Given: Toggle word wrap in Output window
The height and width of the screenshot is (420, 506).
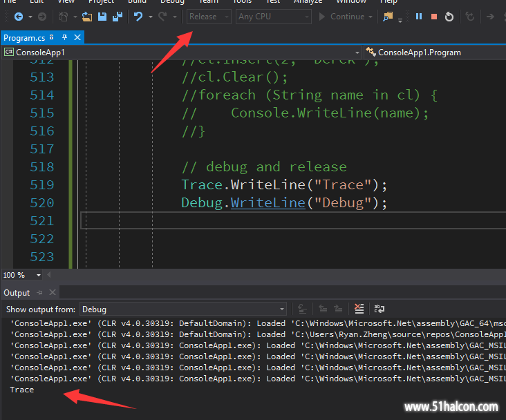Looking at the screenshot, I should pos(379,309).
